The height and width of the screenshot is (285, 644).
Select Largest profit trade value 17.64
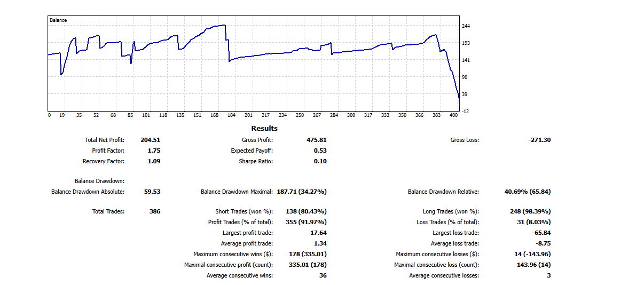click(x=318, y=233)
